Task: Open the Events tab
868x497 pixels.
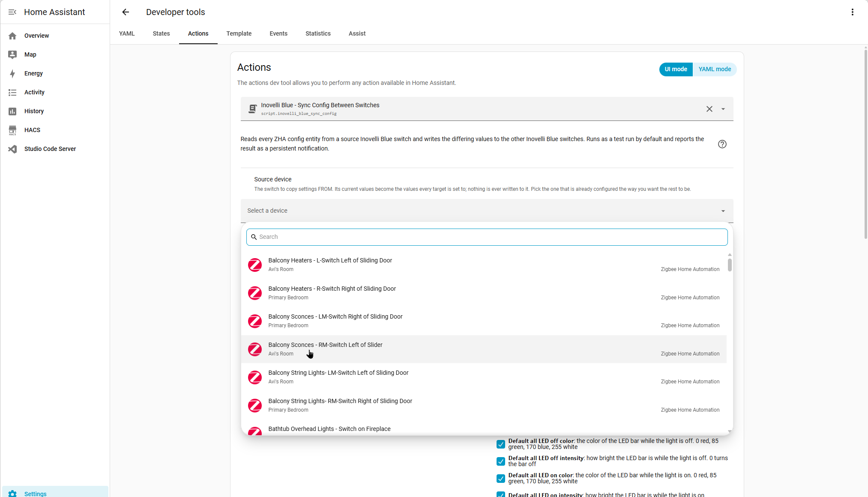Action: click(x=278, y=33)
